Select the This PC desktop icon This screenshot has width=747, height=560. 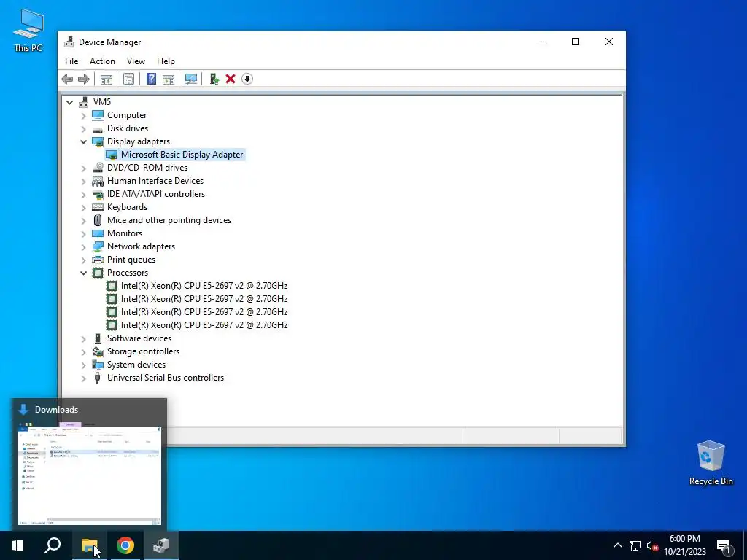click(x=28, y=30)
